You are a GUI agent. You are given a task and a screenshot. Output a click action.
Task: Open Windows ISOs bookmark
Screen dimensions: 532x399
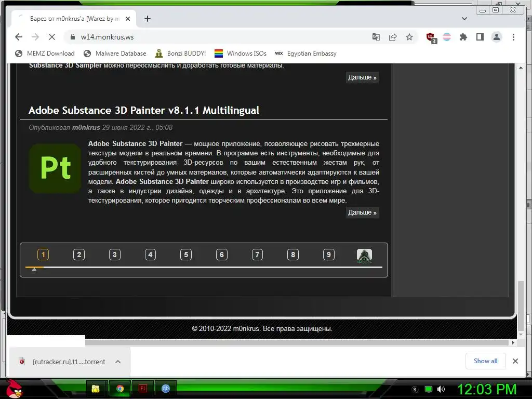coord(241,54)
